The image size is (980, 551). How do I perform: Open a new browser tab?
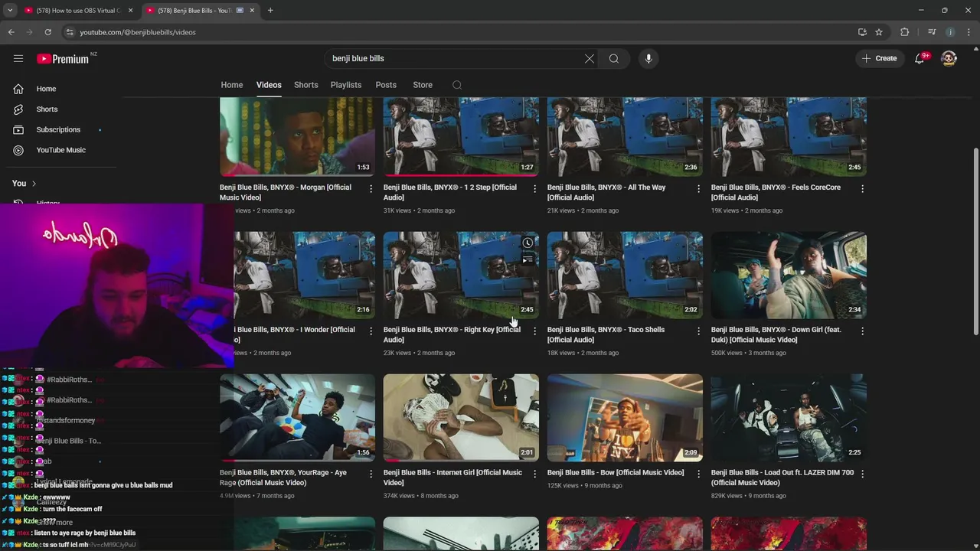pyautogui.click(x=270, y=11)
